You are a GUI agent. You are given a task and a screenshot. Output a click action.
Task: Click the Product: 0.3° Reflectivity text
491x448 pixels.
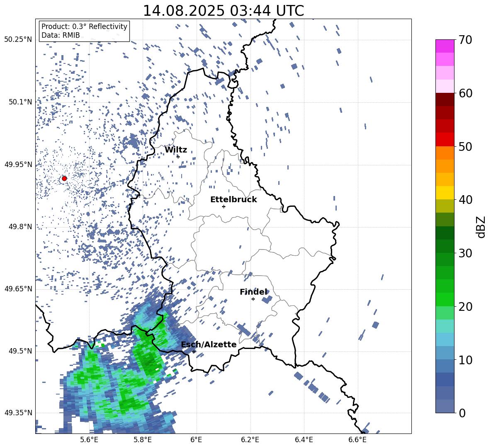(84, 27)
